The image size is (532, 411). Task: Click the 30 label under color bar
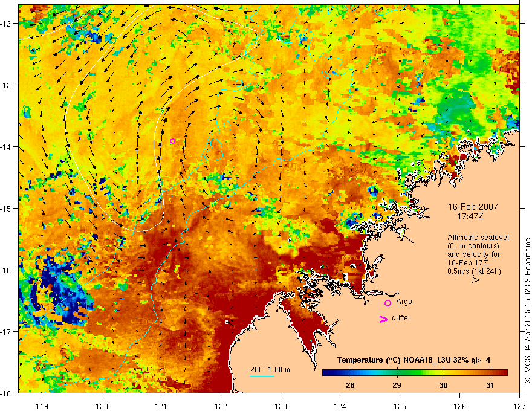[x=443, y=385]
